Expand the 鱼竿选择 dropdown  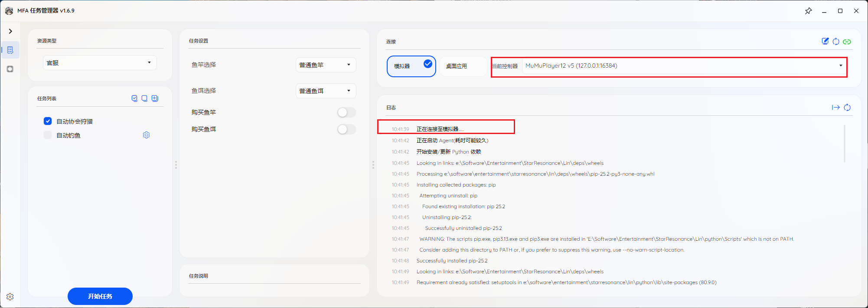(x=326, y=65)
